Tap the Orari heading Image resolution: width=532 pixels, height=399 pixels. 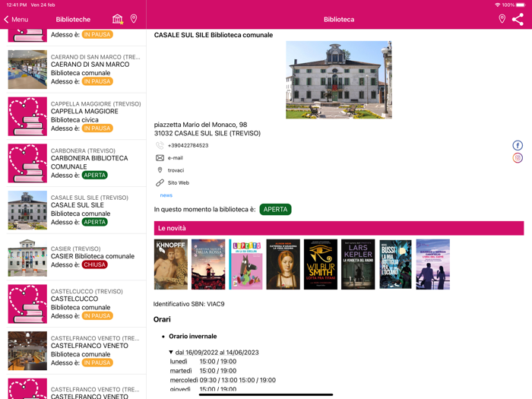(162, 319)
